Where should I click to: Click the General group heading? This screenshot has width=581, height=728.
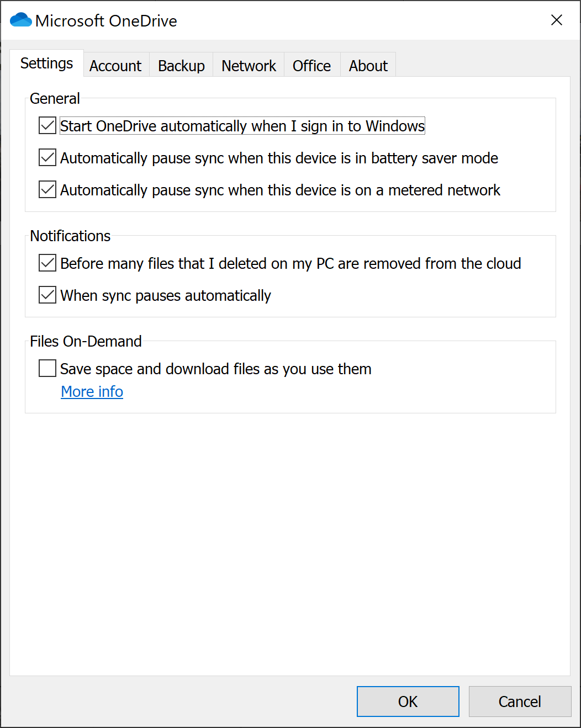(55, 98)
